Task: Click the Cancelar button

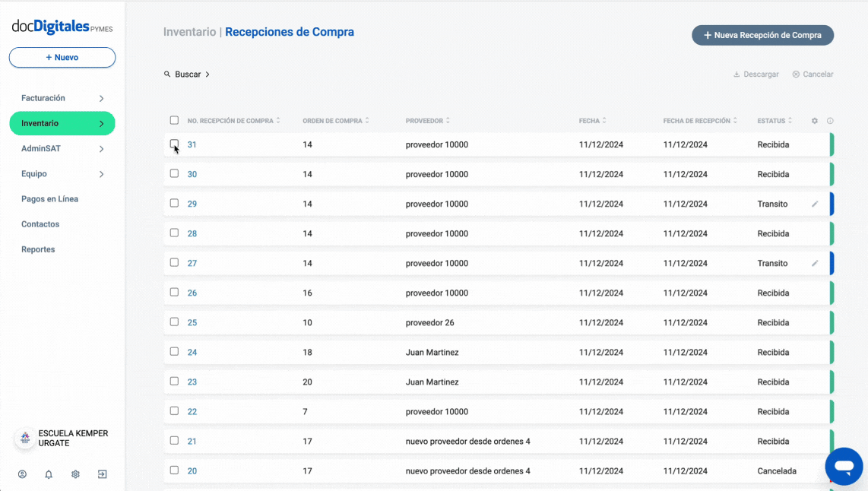Action: click(x=813, y=74)
